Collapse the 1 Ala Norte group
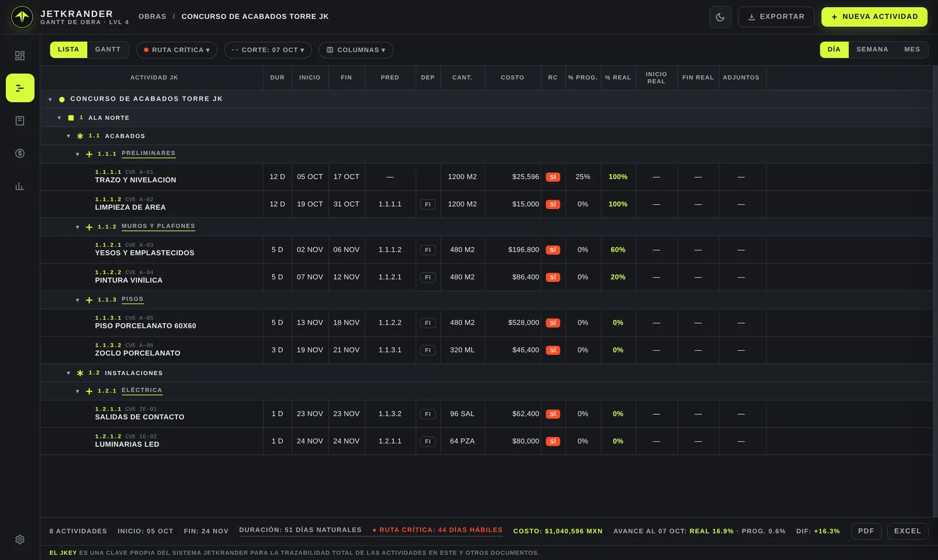Image resolution: width=938 pixels, height=560 pixels. [x=59, y=118]
